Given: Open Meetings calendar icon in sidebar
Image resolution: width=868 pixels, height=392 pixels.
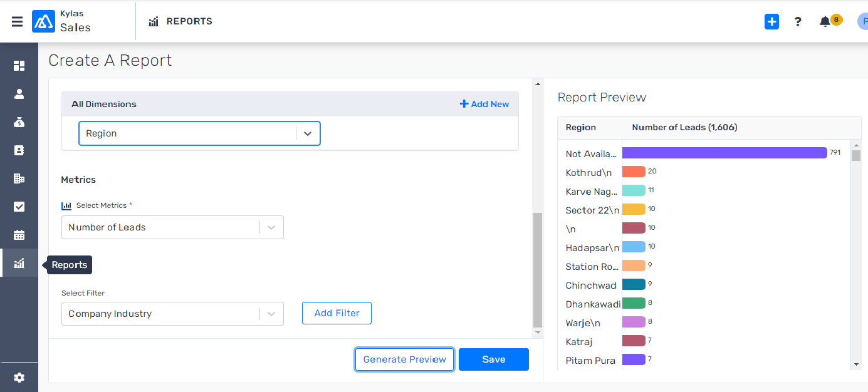Looking at the screenshot, I should [19, 235].
